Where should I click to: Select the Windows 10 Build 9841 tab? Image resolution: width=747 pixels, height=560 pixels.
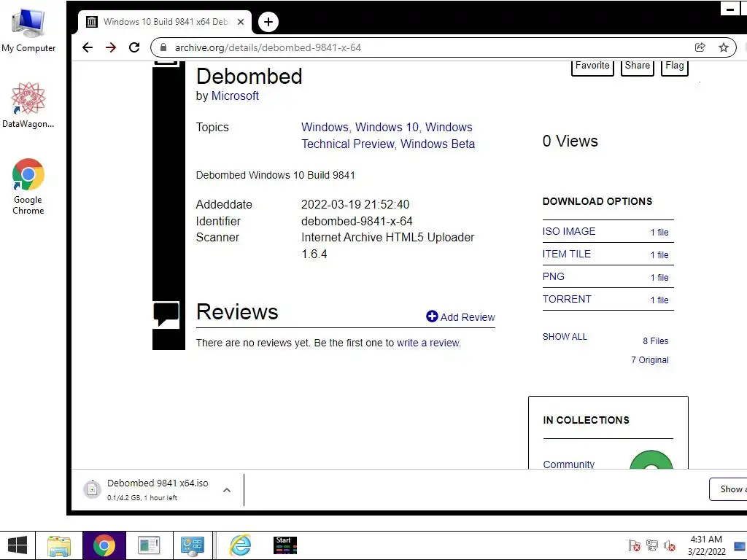[x=165, y=22]
